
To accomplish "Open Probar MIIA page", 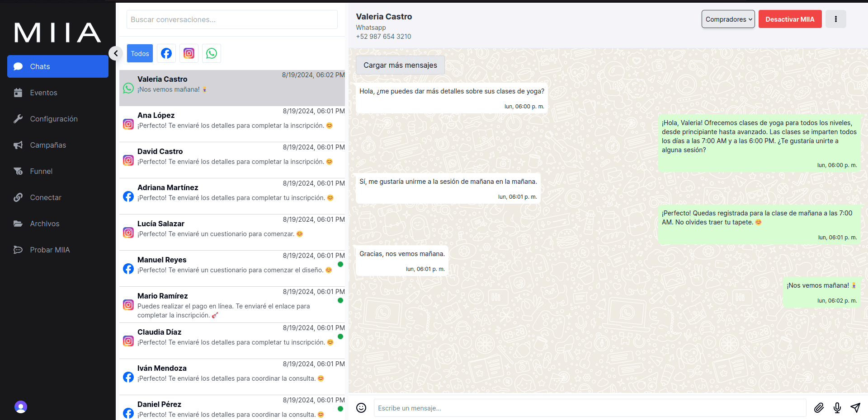I will (x=50, y=250).
